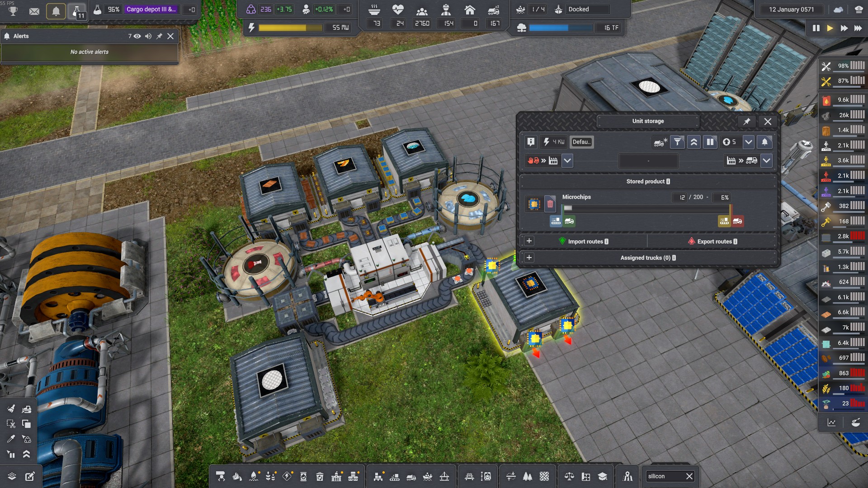Click the Microchips storage level slider bar
The image size is (868, 488).
pyautogui.click(x=646, y=208)
